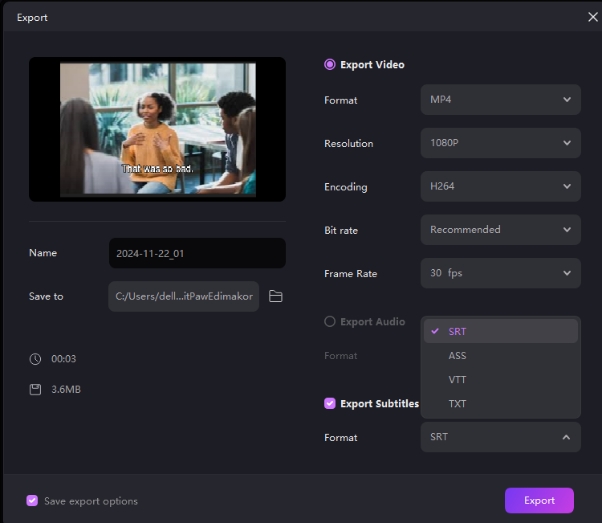Click the Name input field
602x523 pixels.
coord(197,253)
